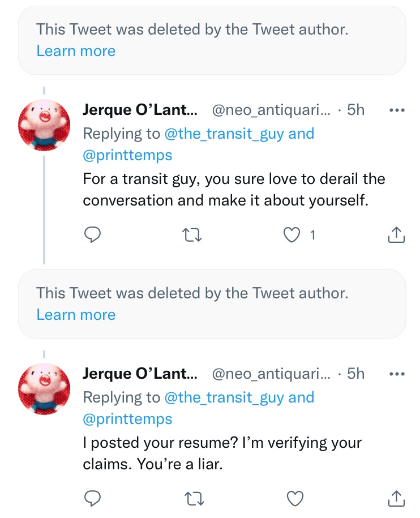This screenshot has width=420, height=518.
Task: Like the 'You're a liar' tweet
Action: tap(295, 498)
